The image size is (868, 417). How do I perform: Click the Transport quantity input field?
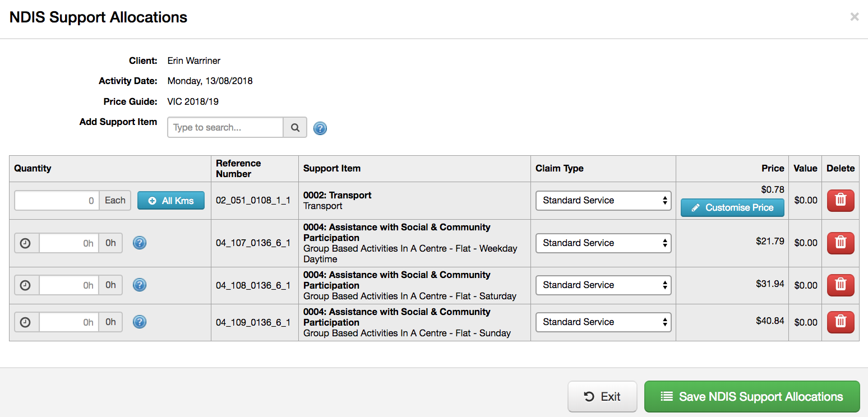click(56, 200)
